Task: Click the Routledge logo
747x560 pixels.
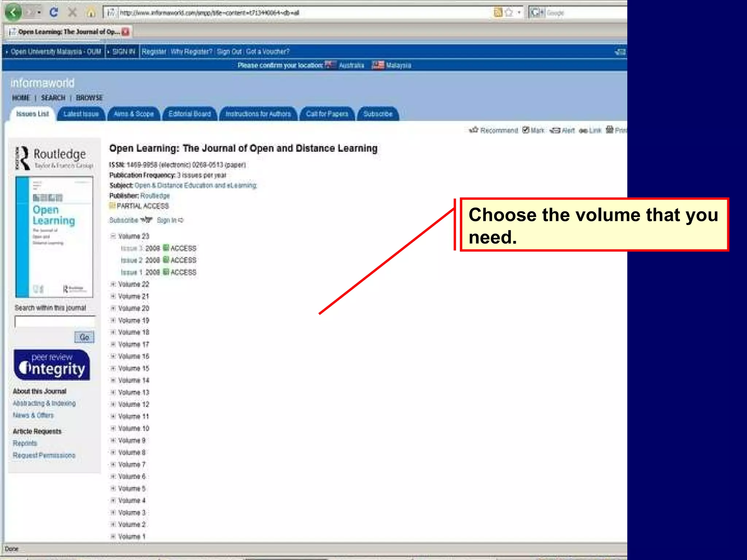Action: [x=55, y=158]
